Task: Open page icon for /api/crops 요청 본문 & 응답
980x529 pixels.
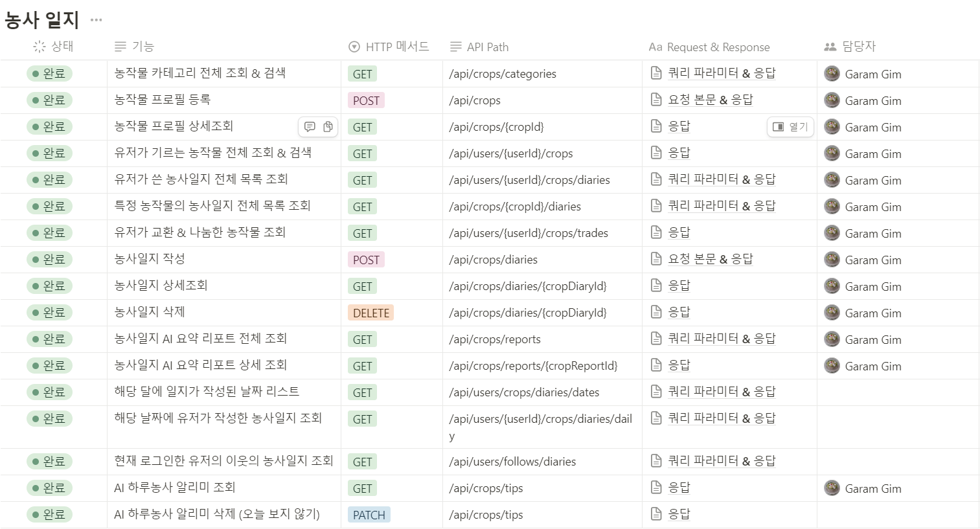Action: click(656, 100)
